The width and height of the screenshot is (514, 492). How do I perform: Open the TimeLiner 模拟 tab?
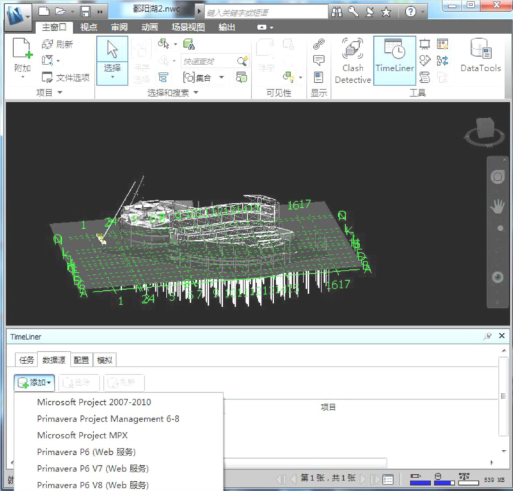[x=105, y=360]
